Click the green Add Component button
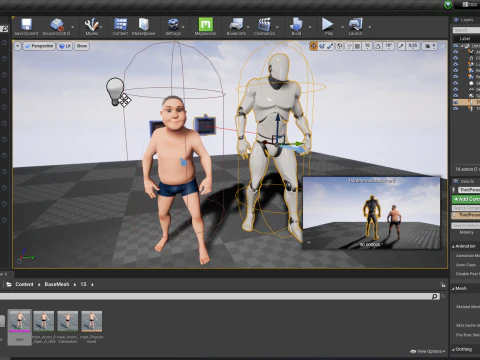 (466, 199)
